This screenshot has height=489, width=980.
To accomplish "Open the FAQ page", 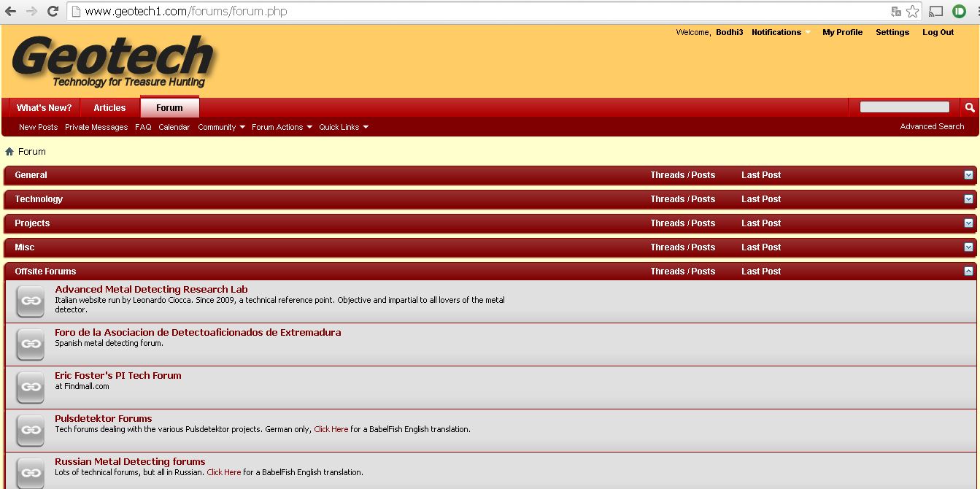I will pos(143,127).
